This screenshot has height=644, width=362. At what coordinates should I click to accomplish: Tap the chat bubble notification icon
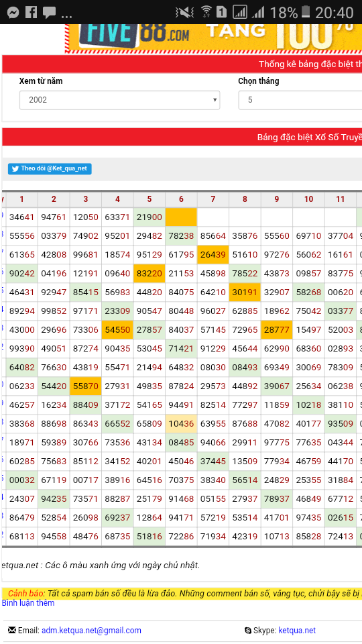pyautogui.click(x=49, y=13)
